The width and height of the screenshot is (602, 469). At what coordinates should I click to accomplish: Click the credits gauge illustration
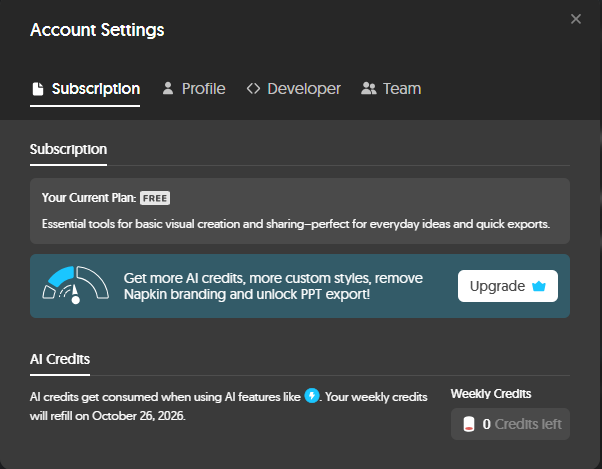[75, 285]
